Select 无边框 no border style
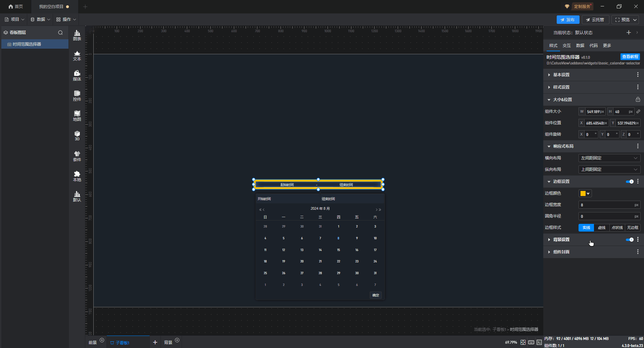 tap(633, 228)
